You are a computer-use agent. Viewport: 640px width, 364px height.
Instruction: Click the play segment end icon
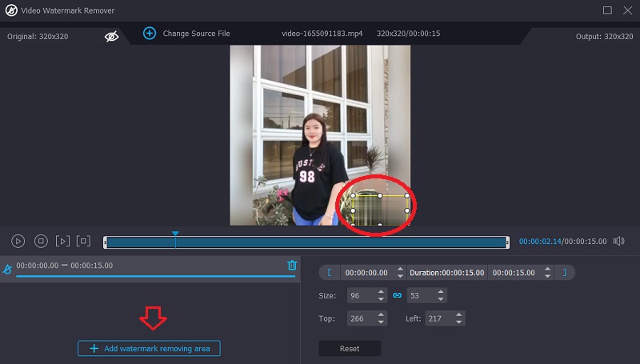83,241
